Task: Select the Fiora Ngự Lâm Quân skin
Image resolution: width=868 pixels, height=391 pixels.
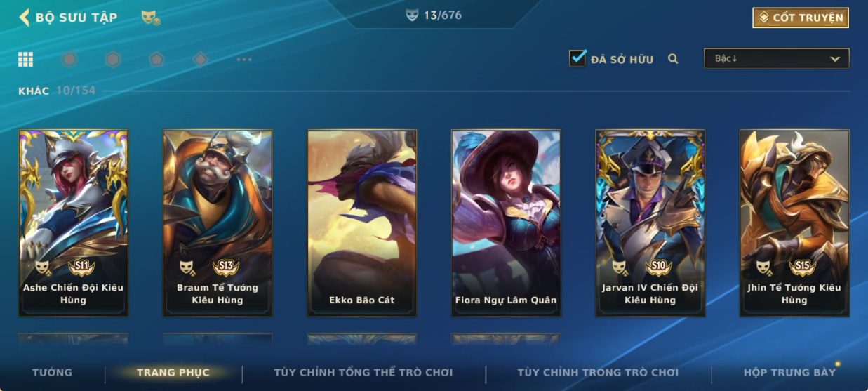Action: pyautogui.click(x=506, y=223)
